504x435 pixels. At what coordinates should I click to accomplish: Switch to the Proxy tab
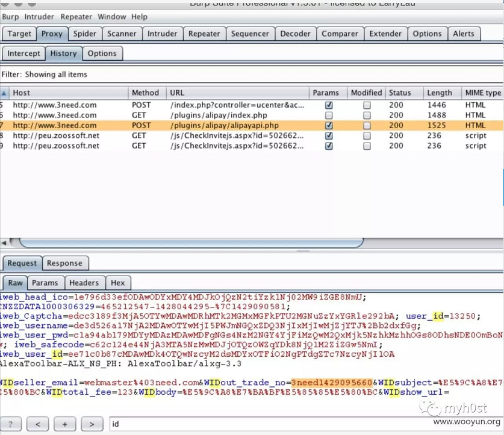tap(52, 34)
